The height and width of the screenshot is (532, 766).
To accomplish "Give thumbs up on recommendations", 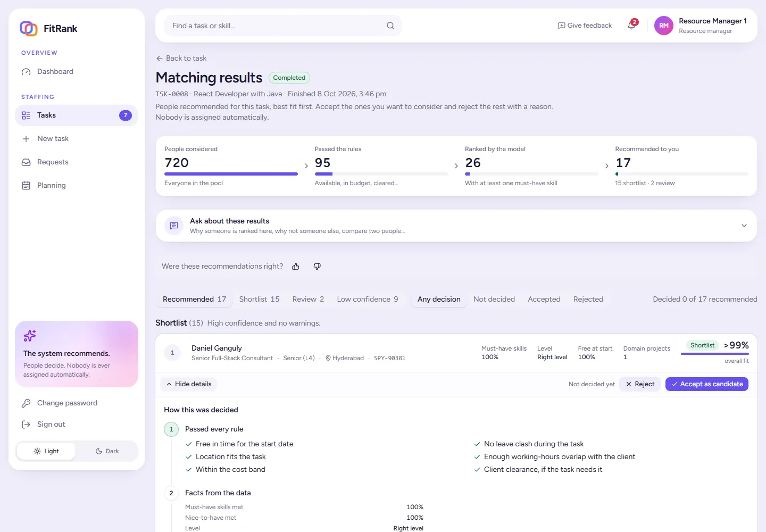I will click(x=296, y=267).
